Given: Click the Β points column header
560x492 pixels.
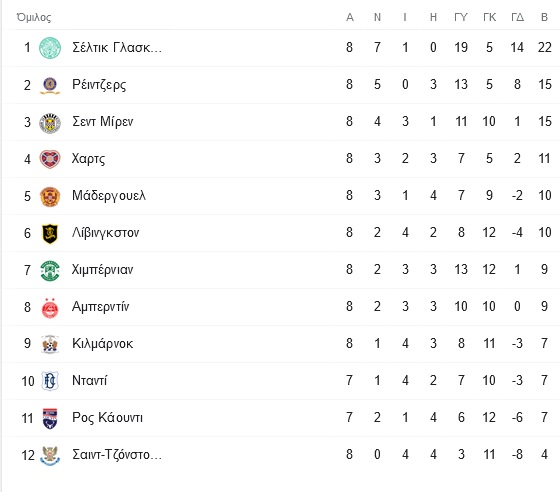Looking at the screenshot, I should [x=544, y=17].
